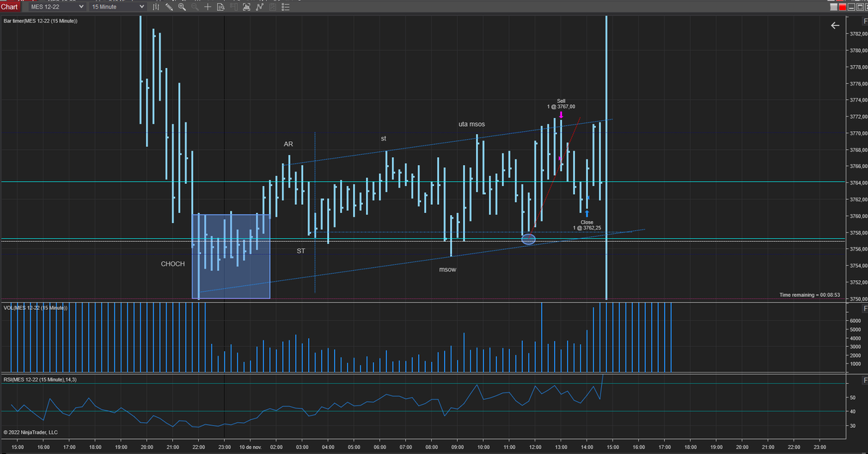Viewport: 868px width, 454px height.
Task: Select the Close 1 @ 3762,25 execution label
Action: pos(587,225)
